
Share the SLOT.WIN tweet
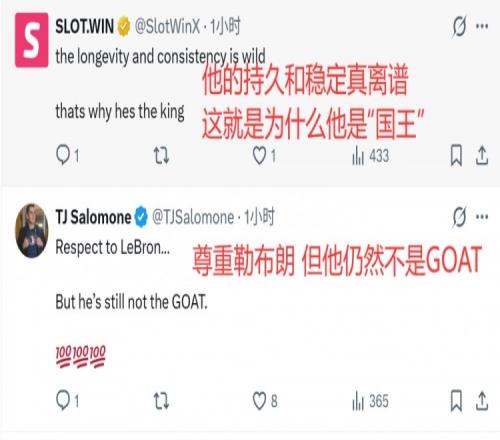pyautogui.click(x=482, y=156)
